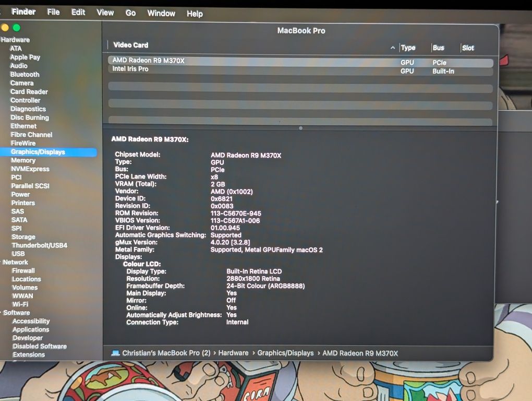Select Camera in the sidebar

pyautogui.click(x=22, y=83)
